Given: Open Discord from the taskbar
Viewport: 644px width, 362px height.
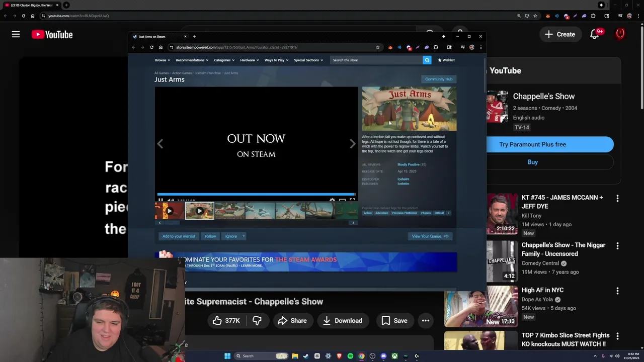Looking at the screenshot, I should pos(383,356).
